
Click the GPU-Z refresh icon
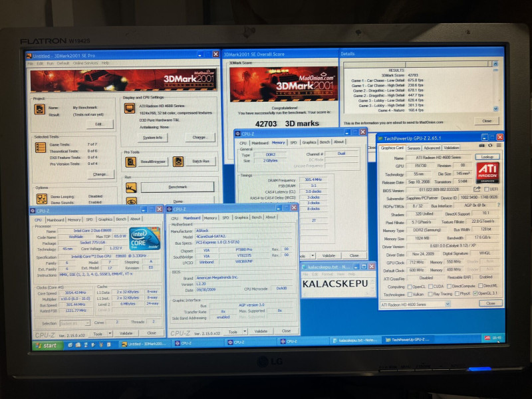click(490, 146)
